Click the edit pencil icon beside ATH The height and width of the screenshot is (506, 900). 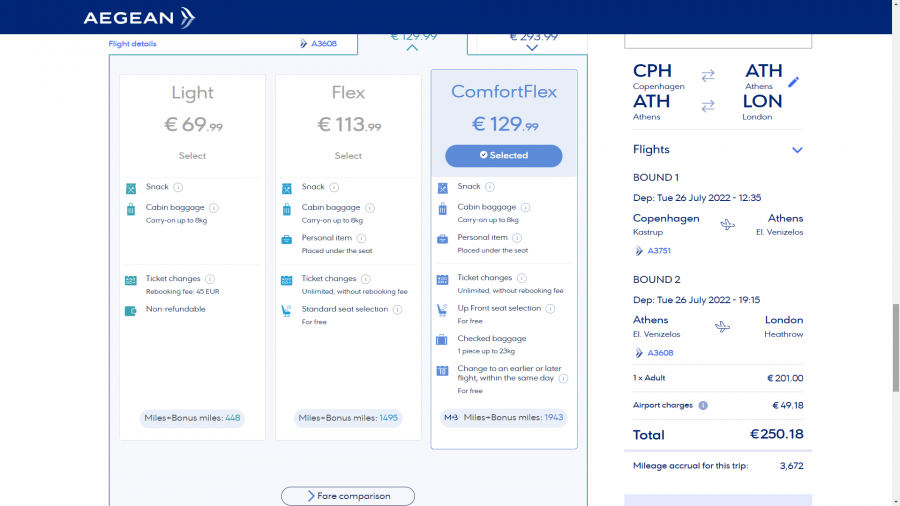(x=794, y=81)
